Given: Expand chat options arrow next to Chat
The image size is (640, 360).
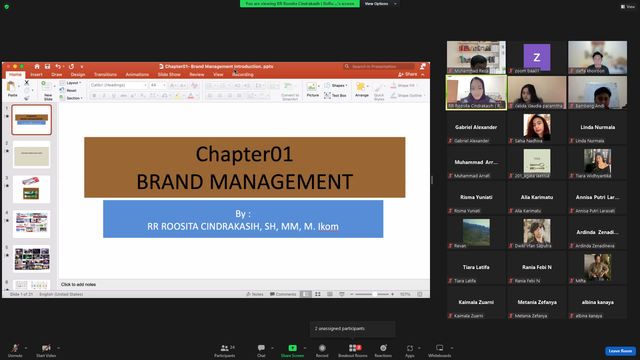Looking at the screenshot, I should (272, 348).
